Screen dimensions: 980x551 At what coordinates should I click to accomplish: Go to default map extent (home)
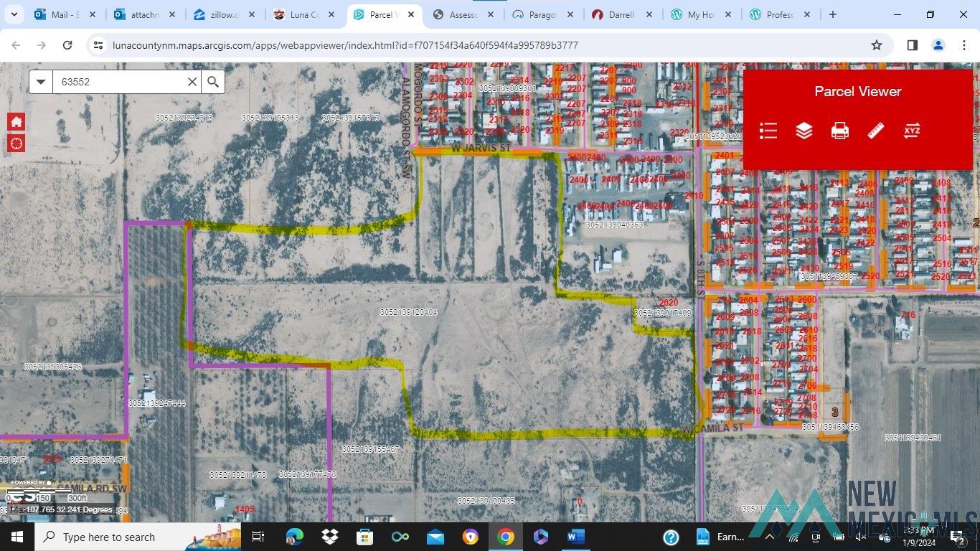pos(17,122)
